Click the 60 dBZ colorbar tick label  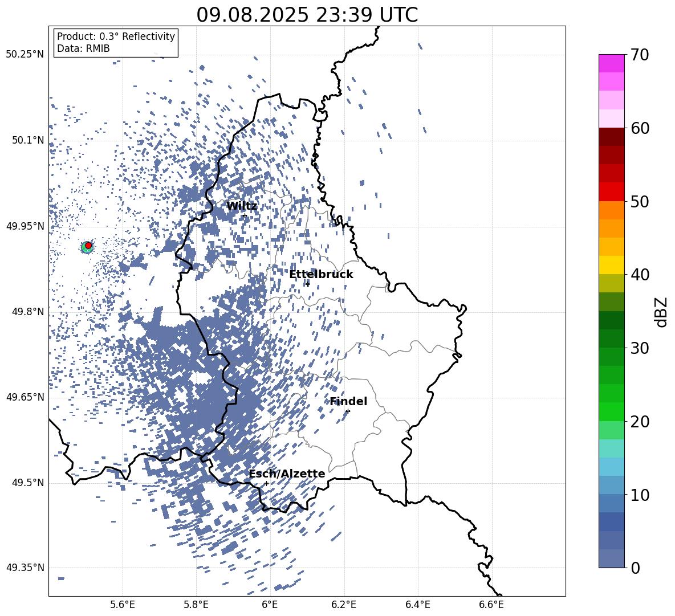pos(639,128)
